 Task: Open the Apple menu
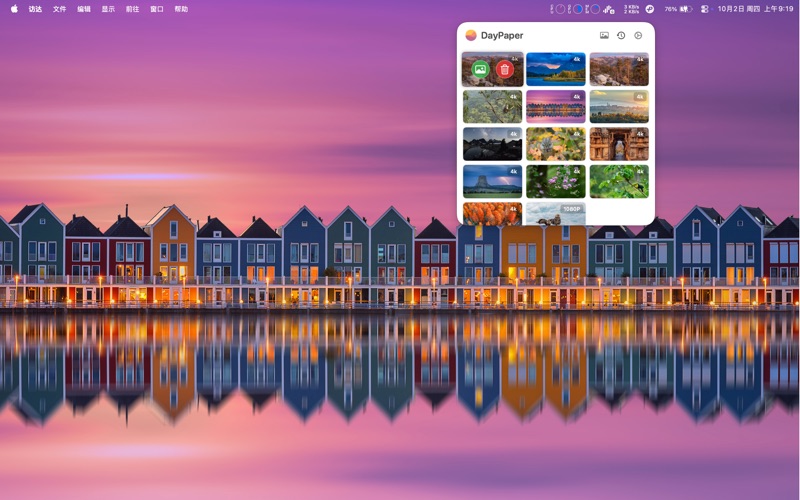click(14, 8)
